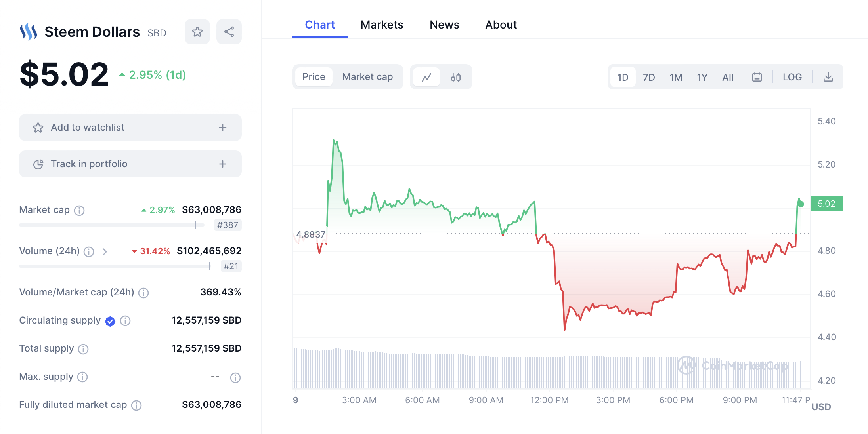Switch to the line chart view icon

426,77
